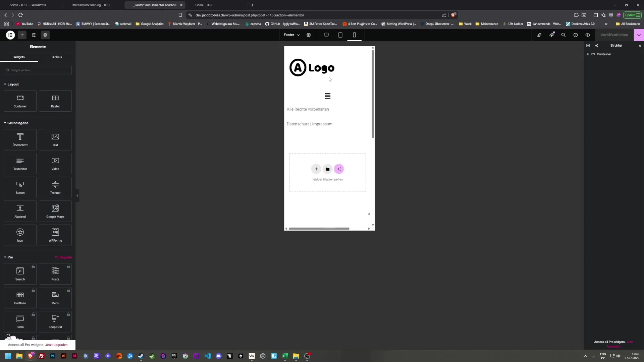Click the Veröffentlichen button
The image size is (644, 362).
614,35
